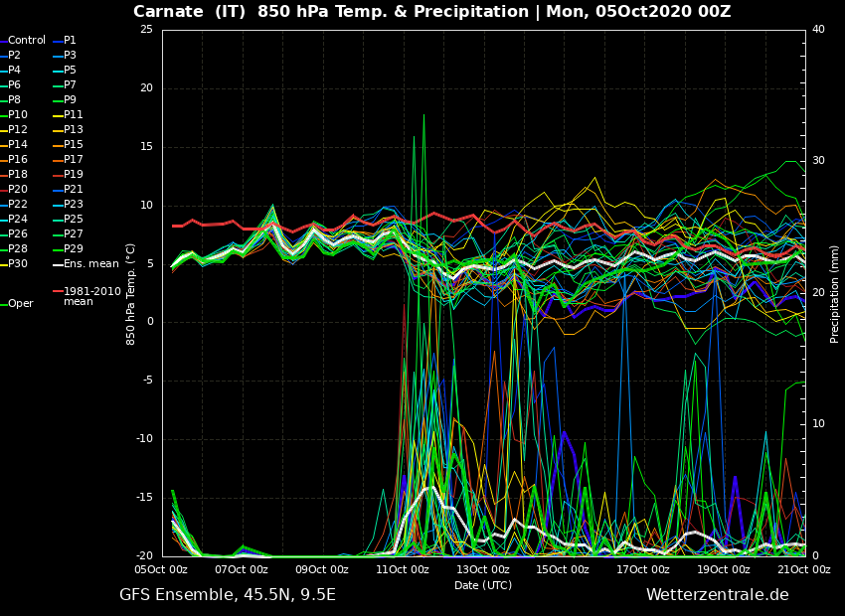This screenshot has height=616, width=845.
Task: Click legend label 'P4'
Action: coord(14,70)
